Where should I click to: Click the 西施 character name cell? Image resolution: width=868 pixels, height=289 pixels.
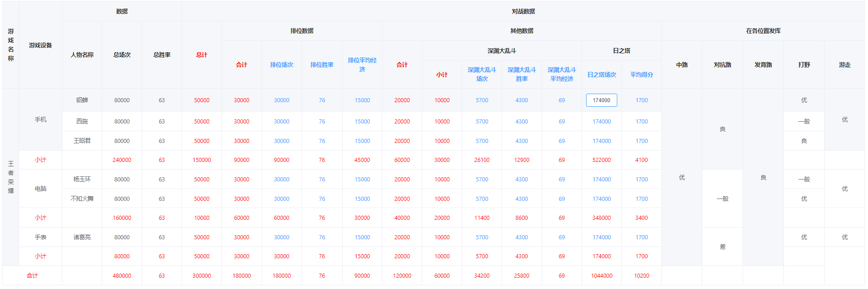pos(82,121)
